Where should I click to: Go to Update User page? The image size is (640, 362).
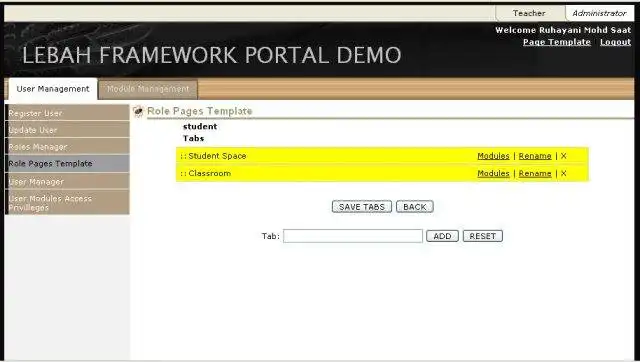[x=67, y=130]
